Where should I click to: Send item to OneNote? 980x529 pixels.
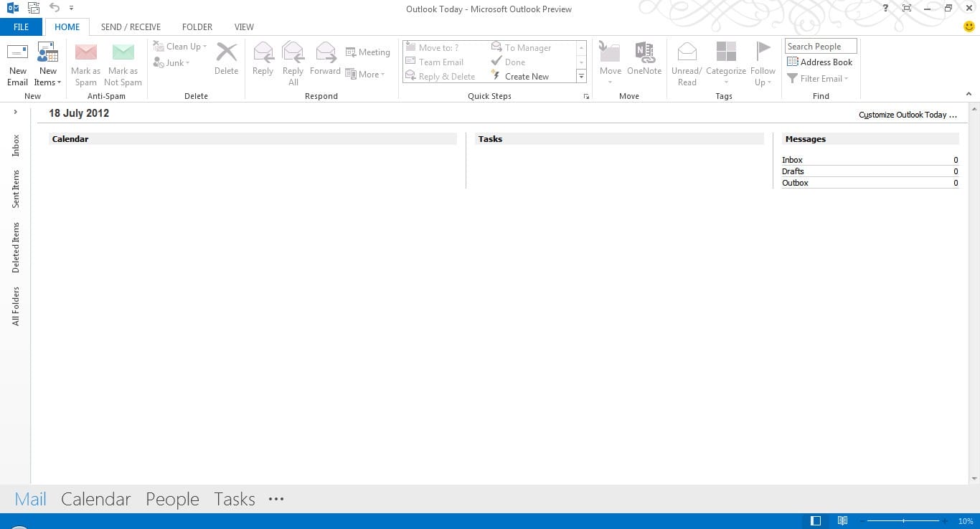(x=644, y=58)
